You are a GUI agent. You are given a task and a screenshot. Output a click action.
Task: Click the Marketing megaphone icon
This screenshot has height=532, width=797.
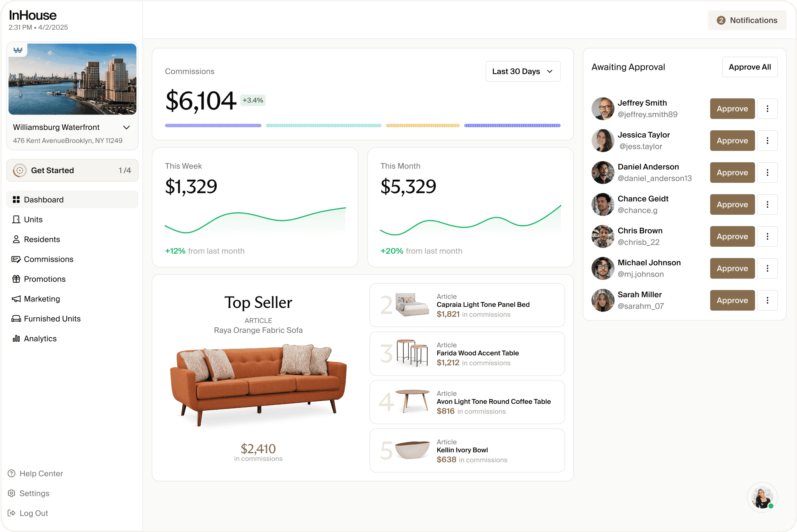[x=16, y=299]
